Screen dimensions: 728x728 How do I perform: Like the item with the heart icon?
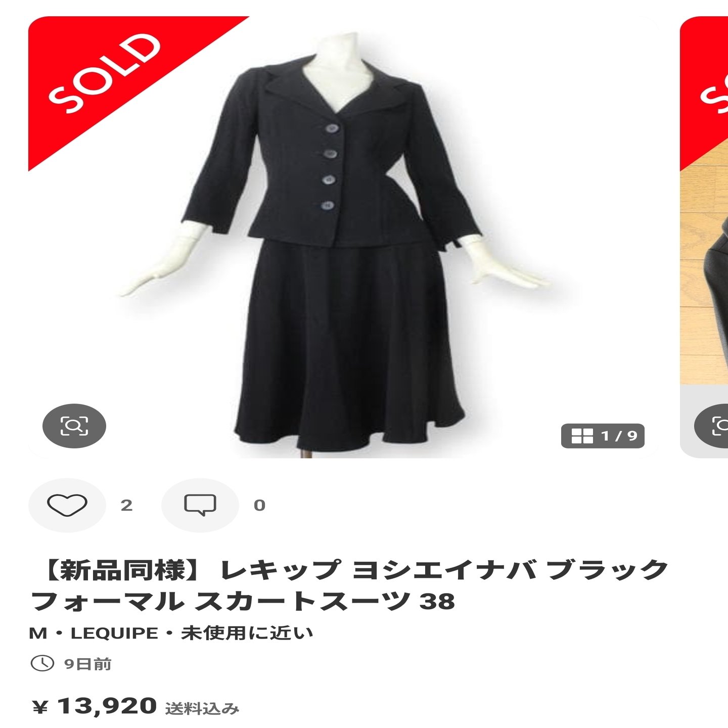[67, 505]
